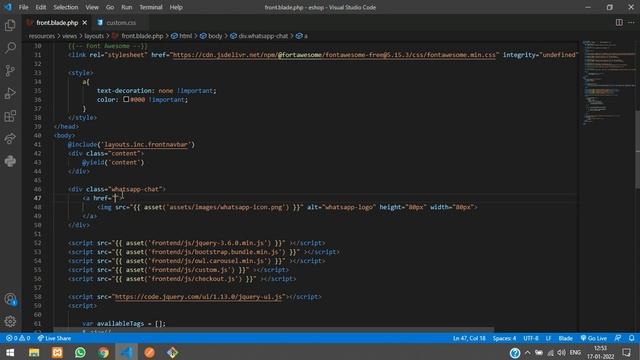The height and width of the screenshot is (360, 640).
Task: Expand the 'a' breadcrumb symbol
Action: tap(302, 36)
